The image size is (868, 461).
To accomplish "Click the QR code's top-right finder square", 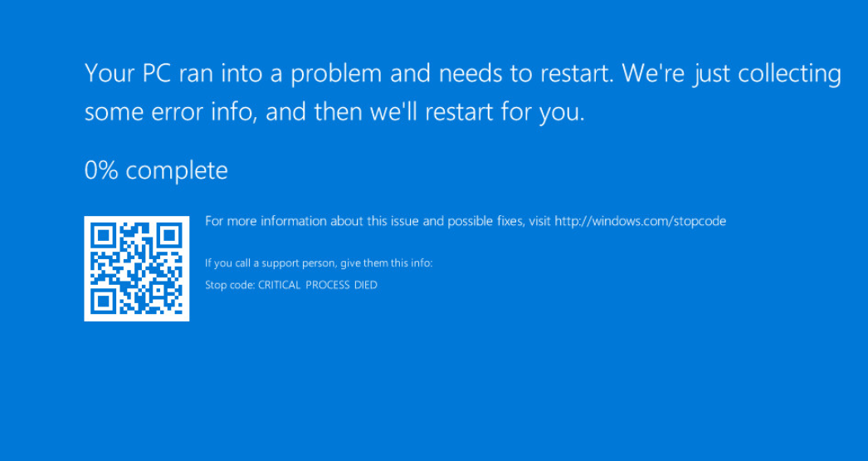I will 171,234.
